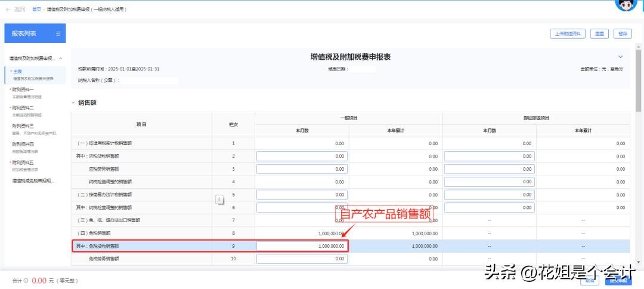This screenshot has width=644, height=289.
Task: Open the 首页 breadcrumb link
Action: point(36,9)
